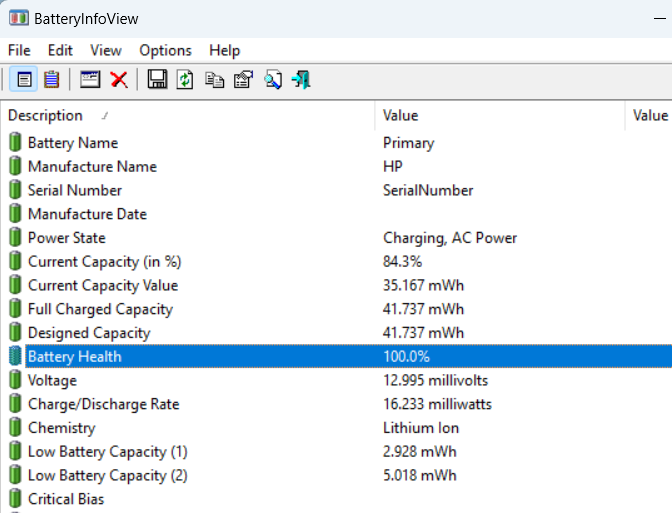Select the Low Battery Capacity (1) row label
This screenshot has height=513, width=672.
pos(108,452)
